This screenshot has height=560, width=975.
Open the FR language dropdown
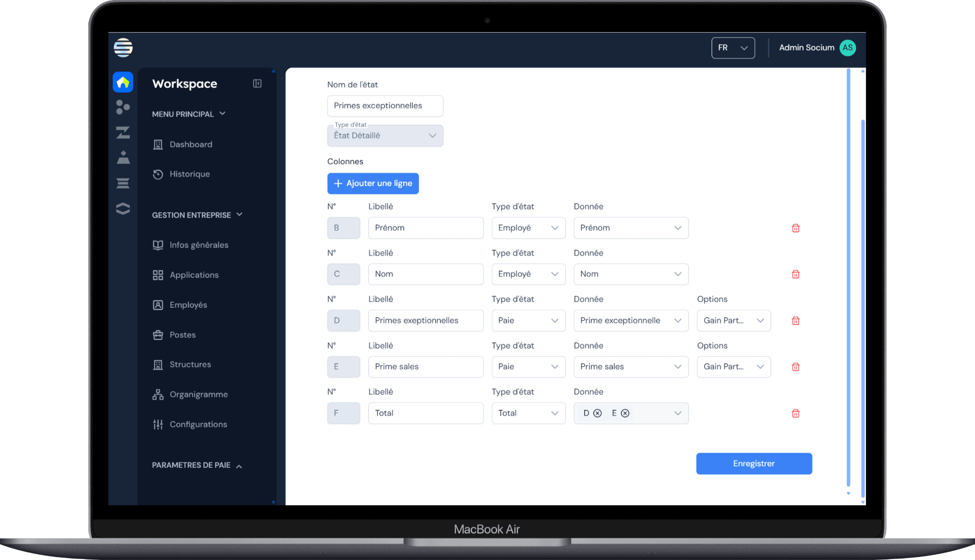click(x=733, y=48)
